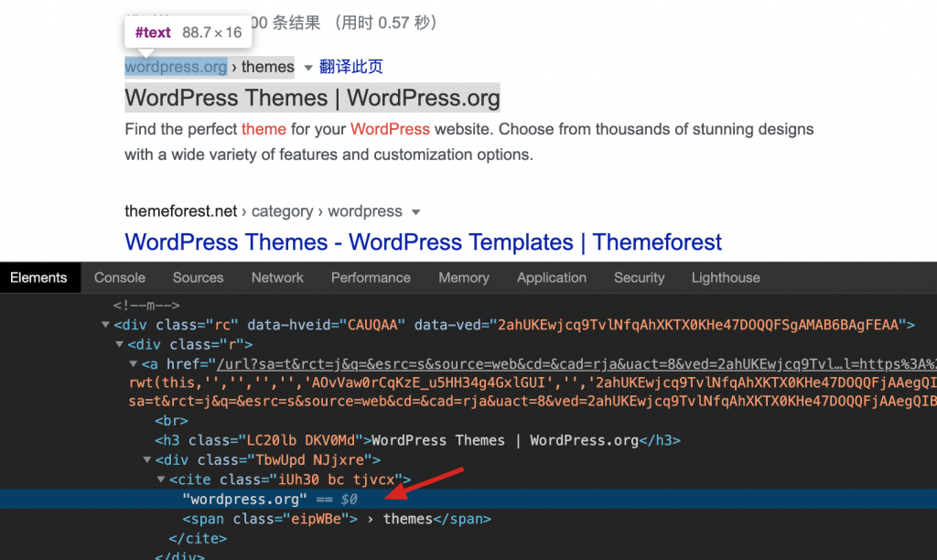Switch to the Console tab
This screenshot has width=937, height=560.
pyautogui.click(x=120, y=277)
